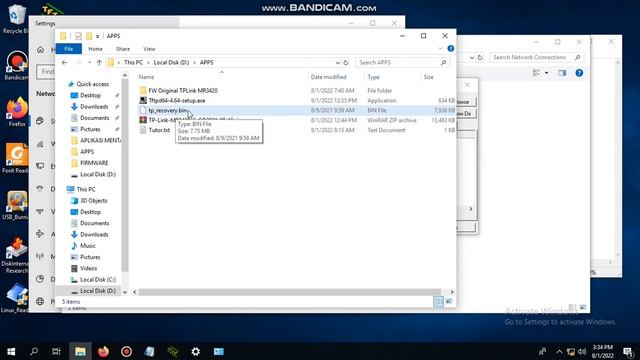Image resolution: width=640 pixels, height=360 pixels.
Task: Select FW Original TPLink MR3420 folder
Action: click(x=183, y=90)
